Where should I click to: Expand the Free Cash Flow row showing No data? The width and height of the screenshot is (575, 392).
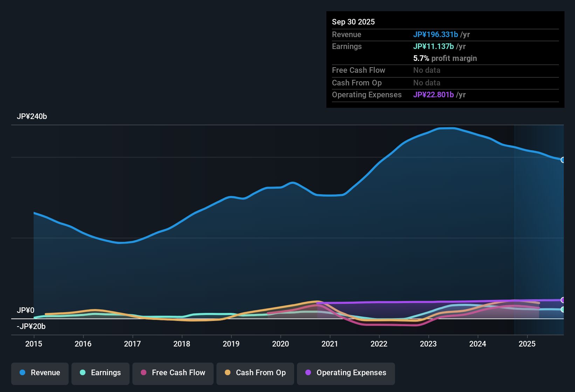point(359,70)
